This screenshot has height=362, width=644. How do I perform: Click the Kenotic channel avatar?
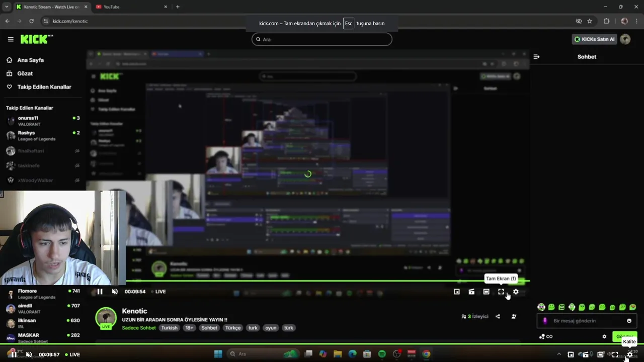106,318
